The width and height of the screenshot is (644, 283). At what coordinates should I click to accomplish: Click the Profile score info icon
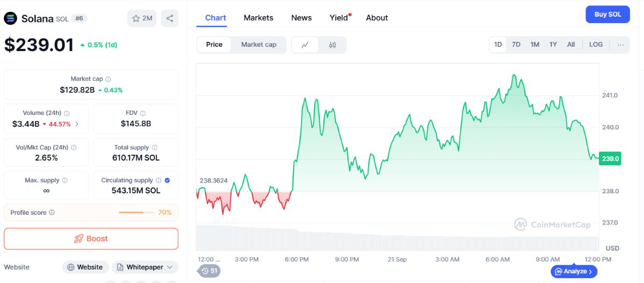pyautogui.click(x=52, y=213)
